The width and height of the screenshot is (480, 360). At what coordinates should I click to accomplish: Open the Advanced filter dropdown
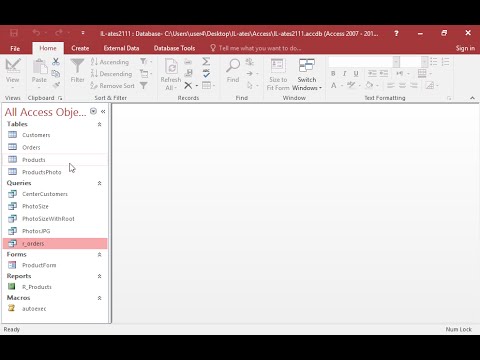click(x=146, y=74)
